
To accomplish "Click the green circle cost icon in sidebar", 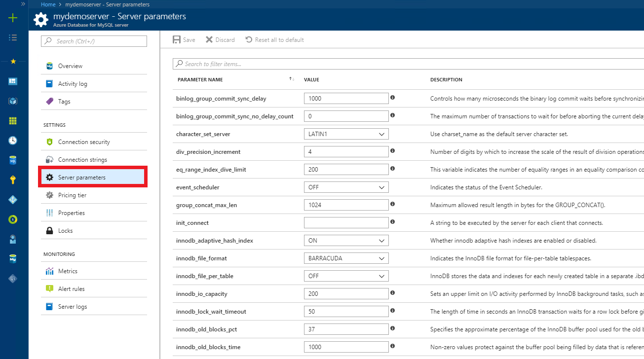I will click(x=13, y=219).
